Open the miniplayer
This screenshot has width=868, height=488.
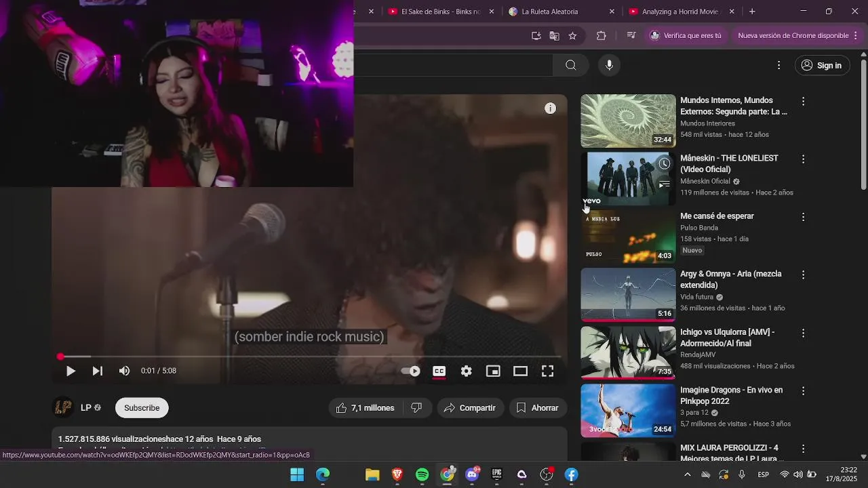(494, 371)
